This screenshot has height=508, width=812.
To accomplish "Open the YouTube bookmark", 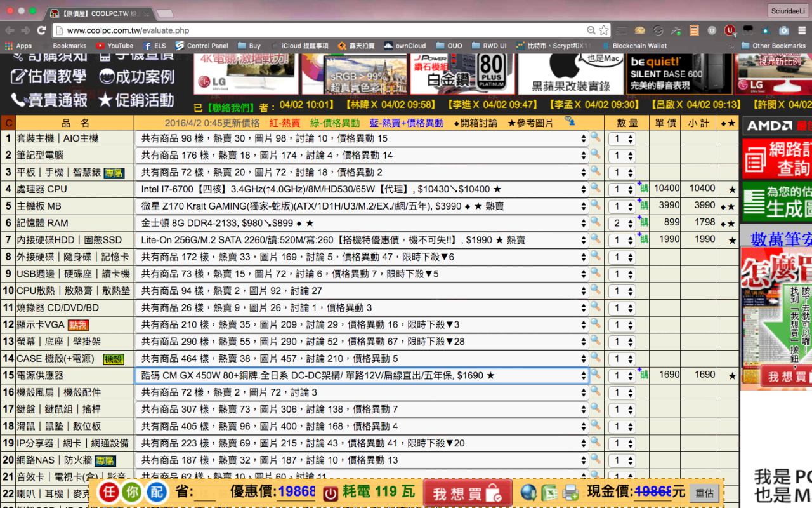I will coord(115,46).
